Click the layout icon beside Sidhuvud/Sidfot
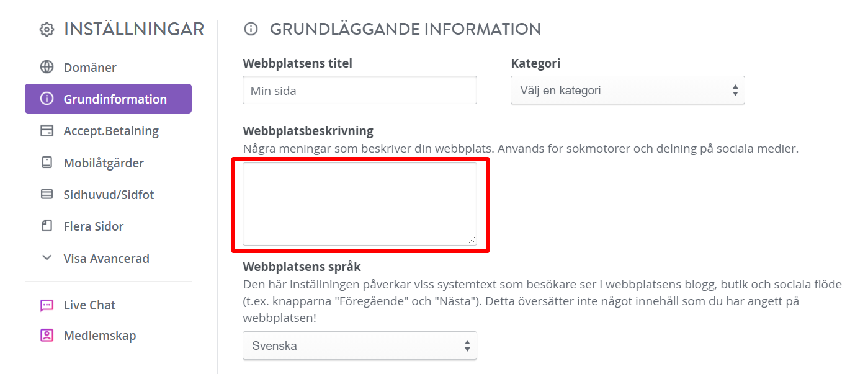Viewport: 868px width, 374px height. (47, 194)
